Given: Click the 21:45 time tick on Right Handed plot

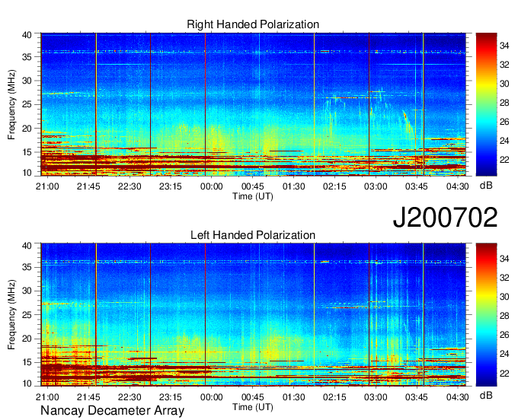Looking at the screenshot, I should pos(88,186).
